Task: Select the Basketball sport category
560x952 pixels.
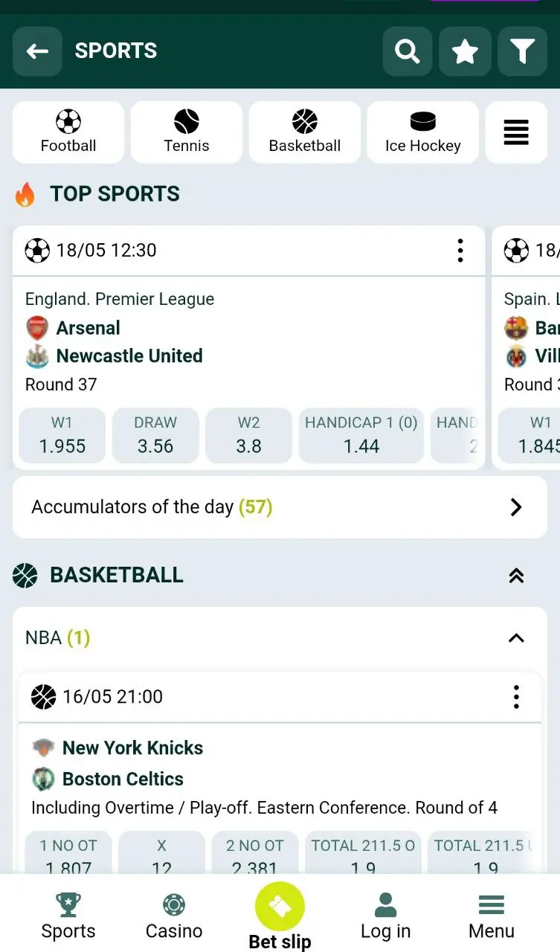Action: point(305,132)
